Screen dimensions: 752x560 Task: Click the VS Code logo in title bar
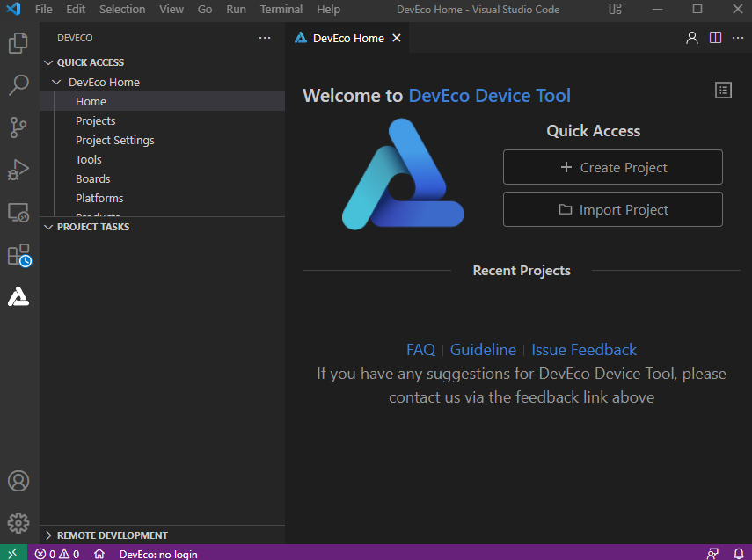13,9
